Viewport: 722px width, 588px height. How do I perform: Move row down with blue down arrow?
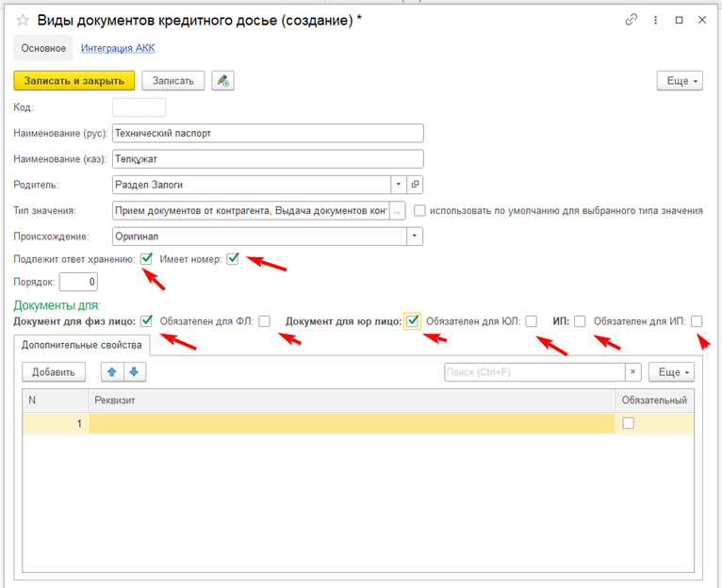click(134, 372)
